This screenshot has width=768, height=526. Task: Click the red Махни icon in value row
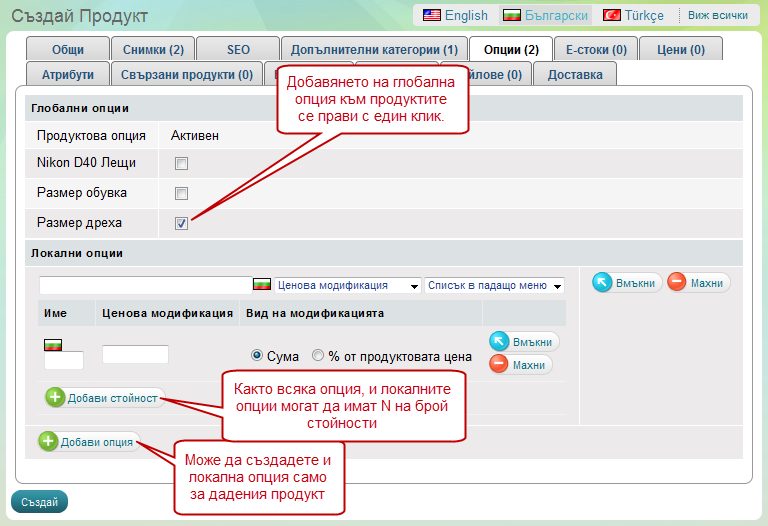point(500,365)
